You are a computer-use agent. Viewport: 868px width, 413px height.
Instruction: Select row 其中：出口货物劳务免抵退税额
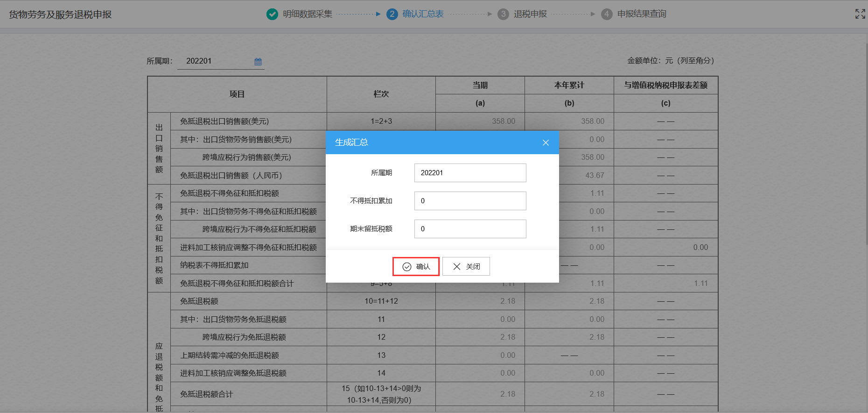pyautogui.click(x=233, y=320)
